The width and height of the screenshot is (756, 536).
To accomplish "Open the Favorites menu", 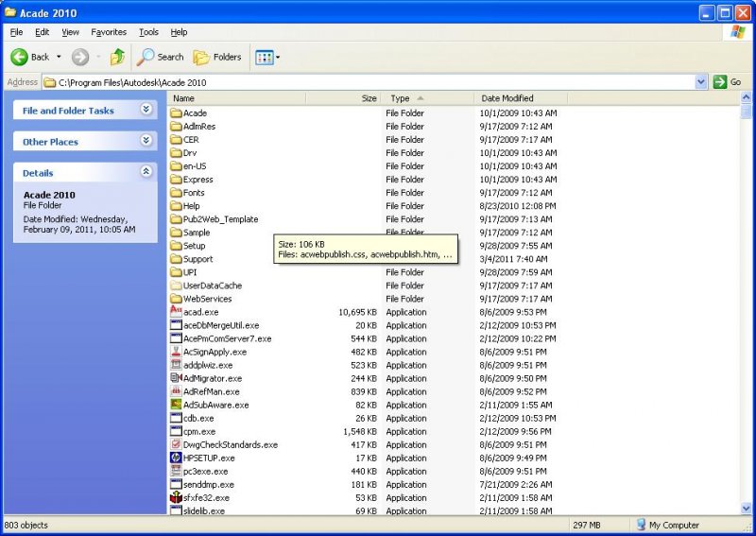I will pyautogui.click(x=109, y=32).
